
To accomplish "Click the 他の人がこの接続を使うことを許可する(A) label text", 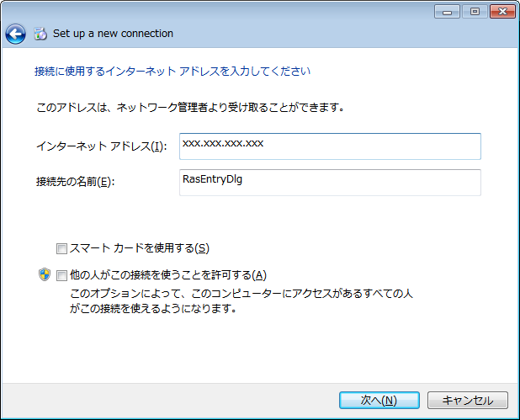I will [168, 275].
